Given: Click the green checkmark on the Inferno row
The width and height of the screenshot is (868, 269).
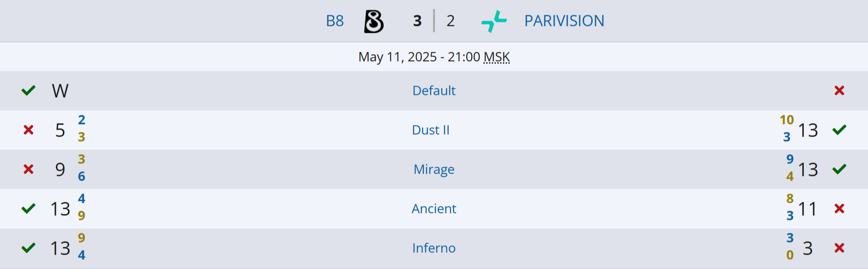Looking at the screenshot, I should [29, 248].
